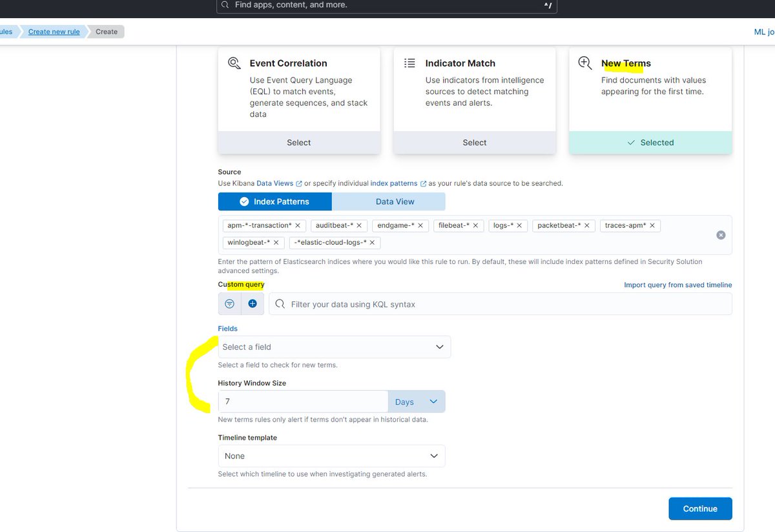This screenshot has width=775, height=532.
Task: Click the New Terms magnifier-plus icon
Action: 584,63
